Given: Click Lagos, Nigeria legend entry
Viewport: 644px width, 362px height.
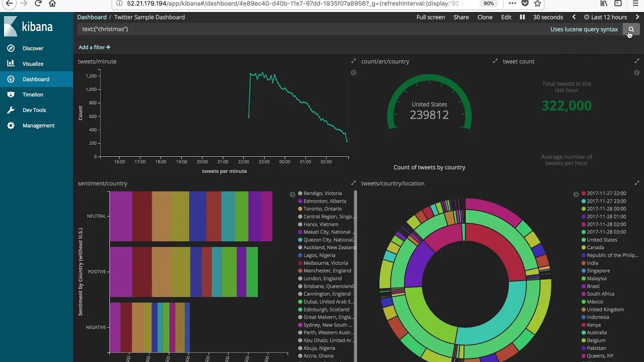Looking at the screenshot, I should [319, 255].
